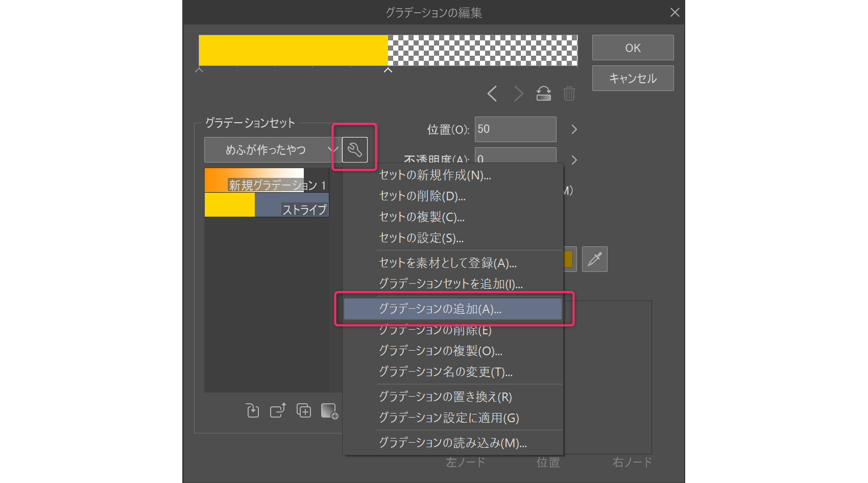
Task: Choose グラデーションの読み込み(M) menu item
Action: 452,443
